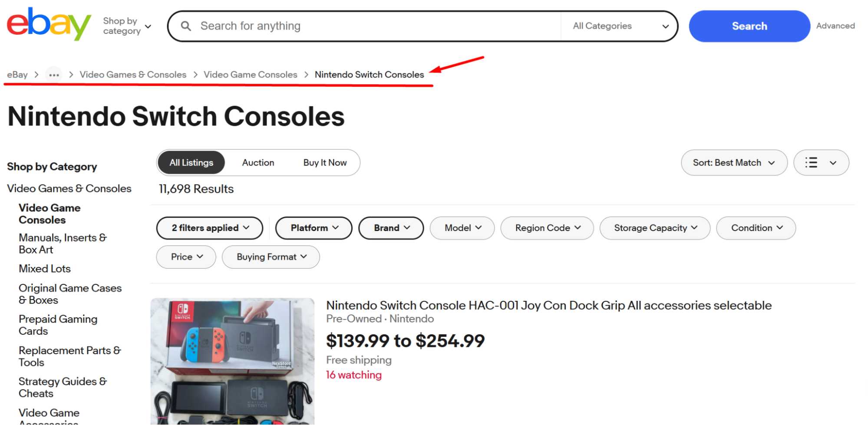The width and height of the screenshot is (868, 425).
Task: Open the list view layout selector
Action: tap(821, 162)
